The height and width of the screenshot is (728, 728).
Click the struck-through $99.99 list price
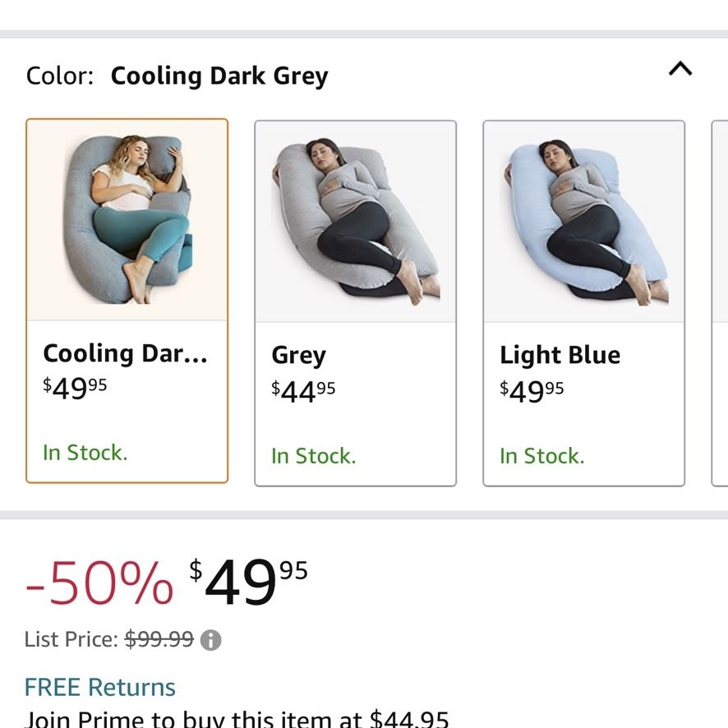pyautogui.click(x=159, y=639)
